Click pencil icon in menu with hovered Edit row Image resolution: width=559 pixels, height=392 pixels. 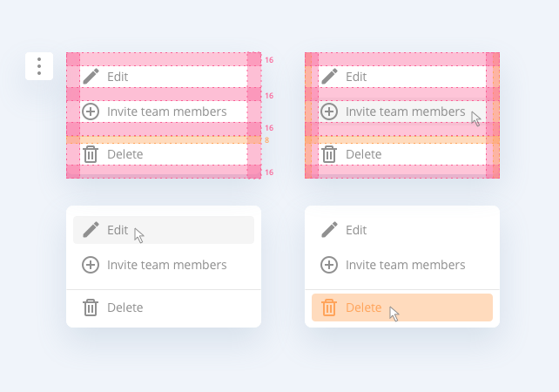click(91, 230)
